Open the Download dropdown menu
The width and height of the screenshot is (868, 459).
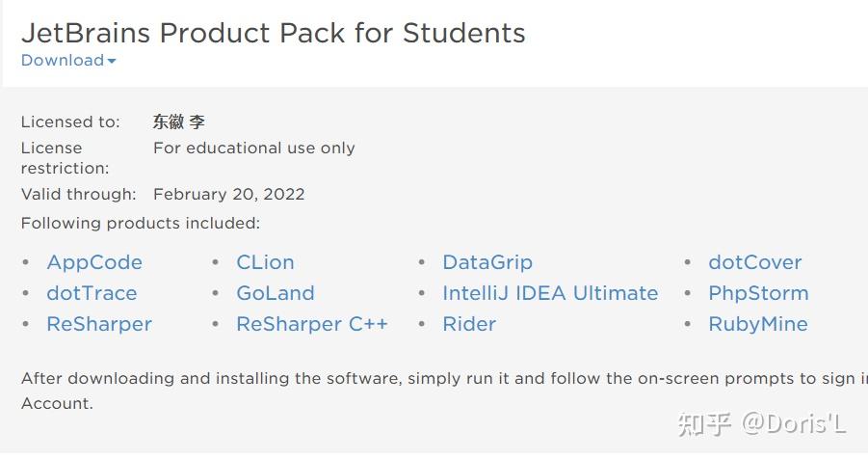pos(63,61)
